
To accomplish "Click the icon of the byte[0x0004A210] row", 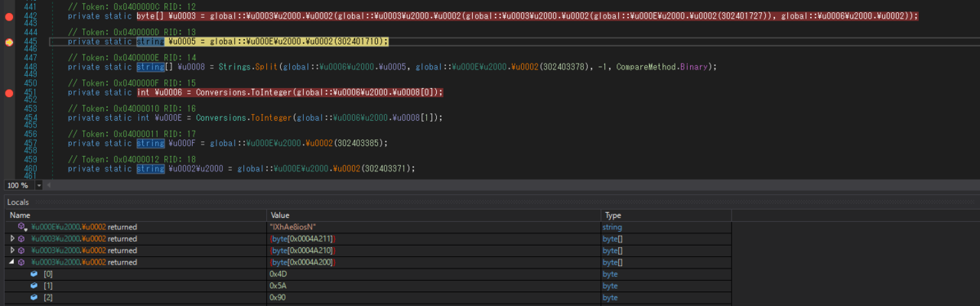I will pos(22,251).
